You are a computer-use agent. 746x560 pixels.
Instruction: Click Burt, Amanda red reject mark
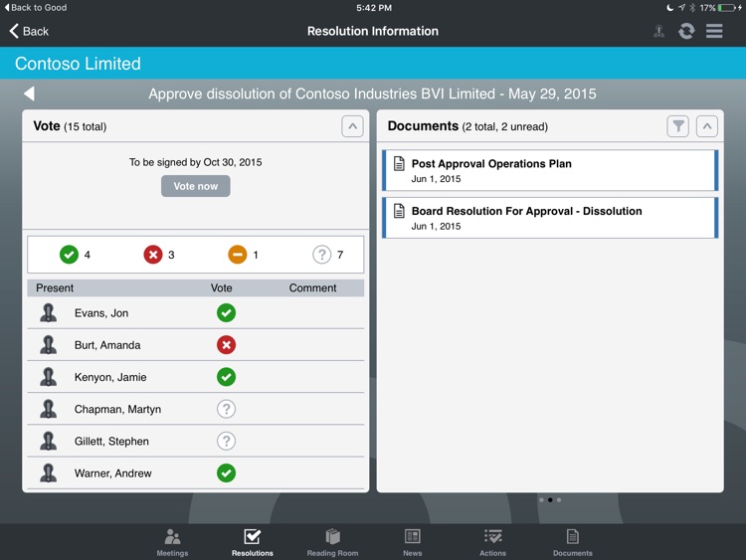(x=226, y=345)
